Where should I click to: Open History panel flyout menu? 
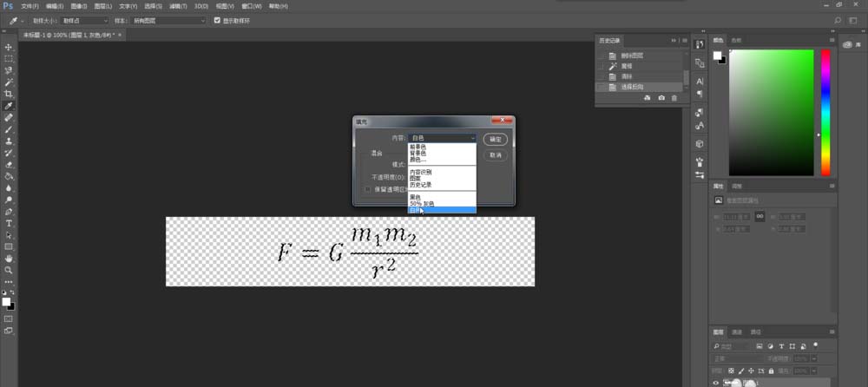point(685,41)
